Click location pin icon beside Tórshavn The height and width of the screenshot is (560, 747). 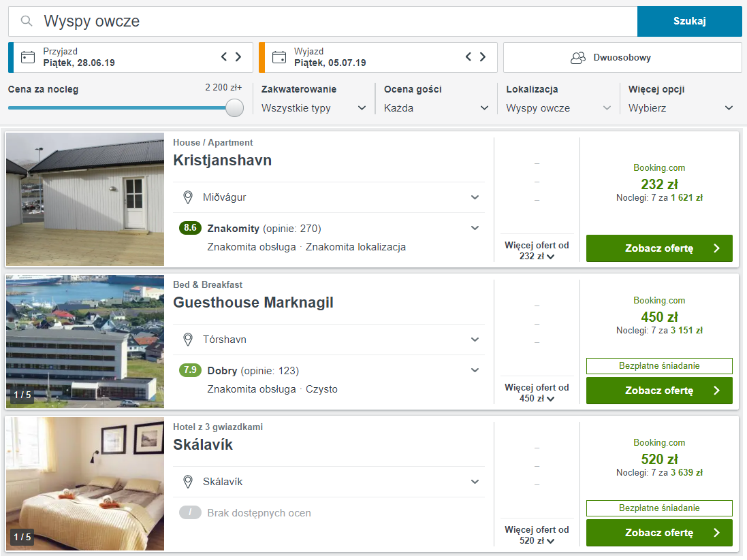click(189, 340)
